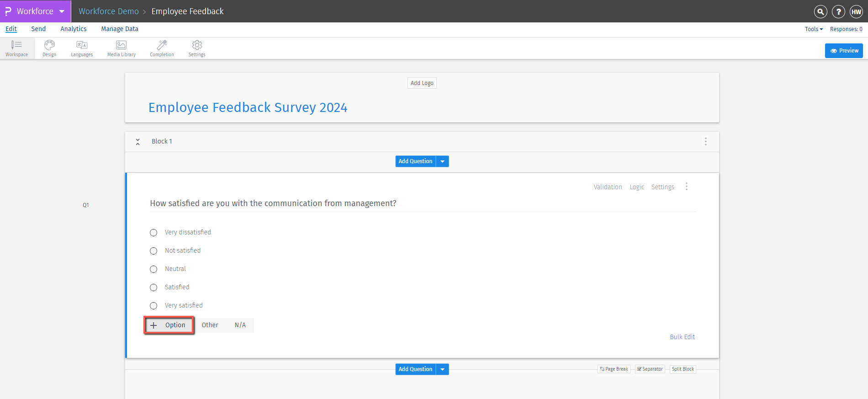This screenshot has width=868, height=399.
Task: Select the Very dissatisfied radio option
Action: pyautogui.click(x=153, y=233)
